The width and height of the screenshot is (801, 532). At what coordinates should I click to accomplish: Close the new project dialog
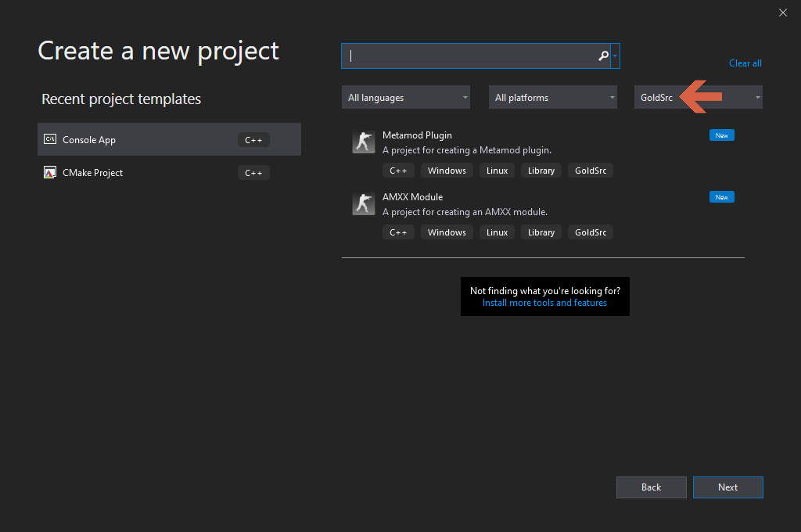click(782, 13)
